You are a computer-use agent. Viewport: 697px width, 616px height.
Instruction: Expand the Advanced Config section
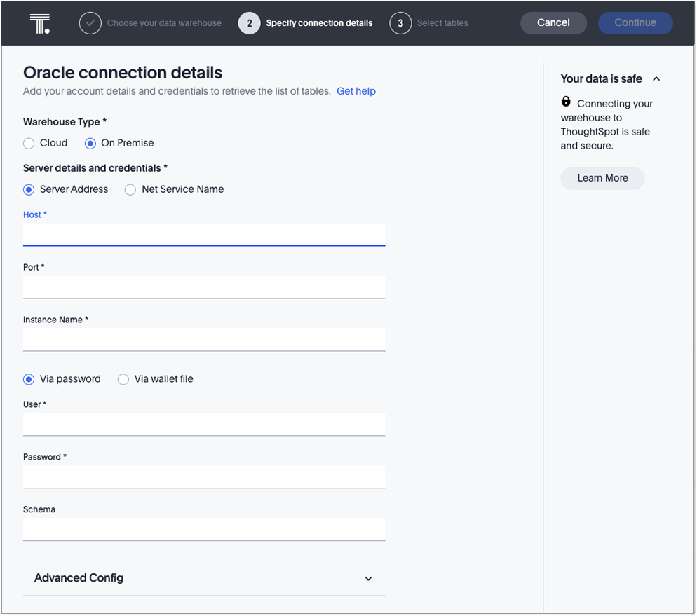[x=368, y=578]
